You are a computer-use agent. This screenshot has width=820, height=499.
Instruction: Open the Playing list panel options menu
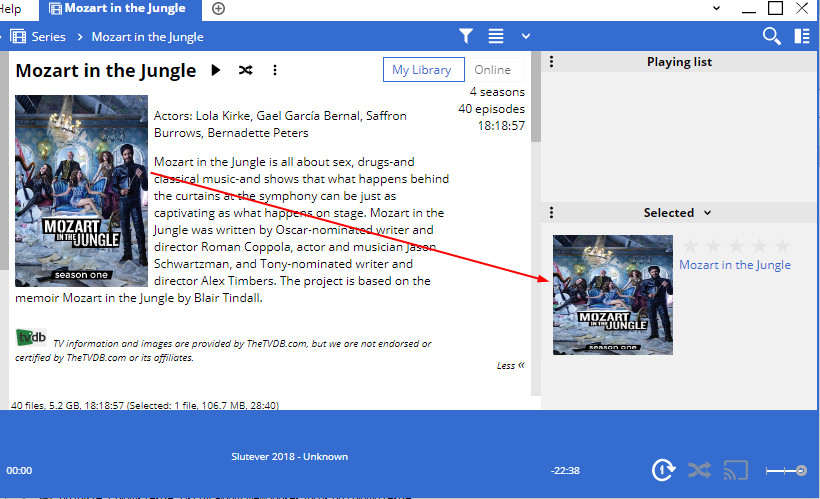click(552, 62)
